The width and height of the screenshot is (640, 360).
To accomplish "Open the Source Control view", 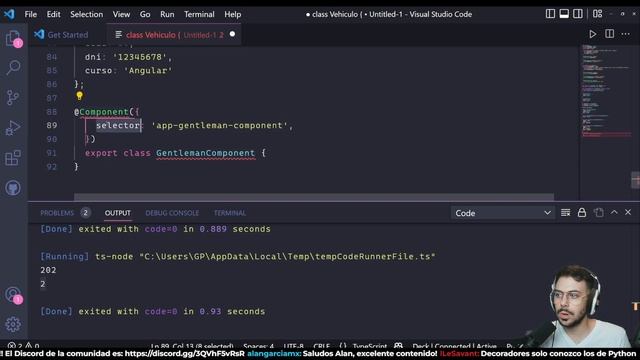I will pos(13,98).
